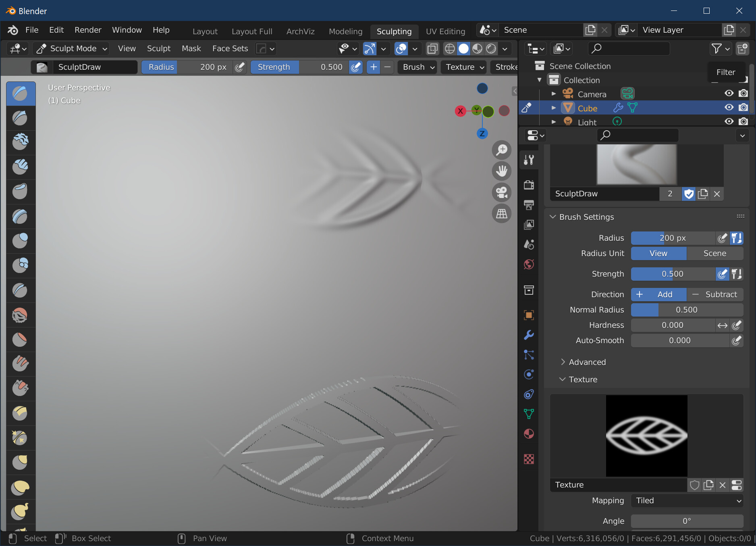Open the Material Properties tab
The width and height of the screenshot is (756, 546).
click(x=529, y=434)
